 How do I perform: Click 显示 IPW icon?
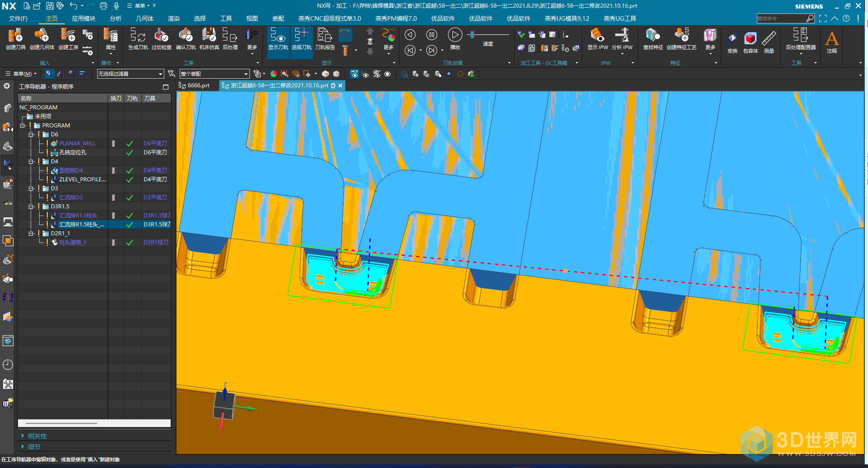pyautogui.click(x=597, y=39)
